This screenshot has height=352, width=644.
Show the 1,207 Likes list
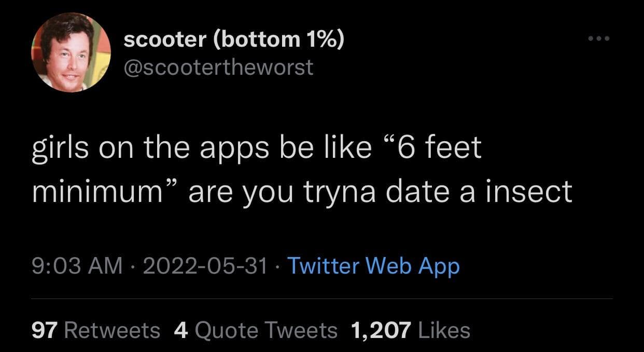point(410,330)
